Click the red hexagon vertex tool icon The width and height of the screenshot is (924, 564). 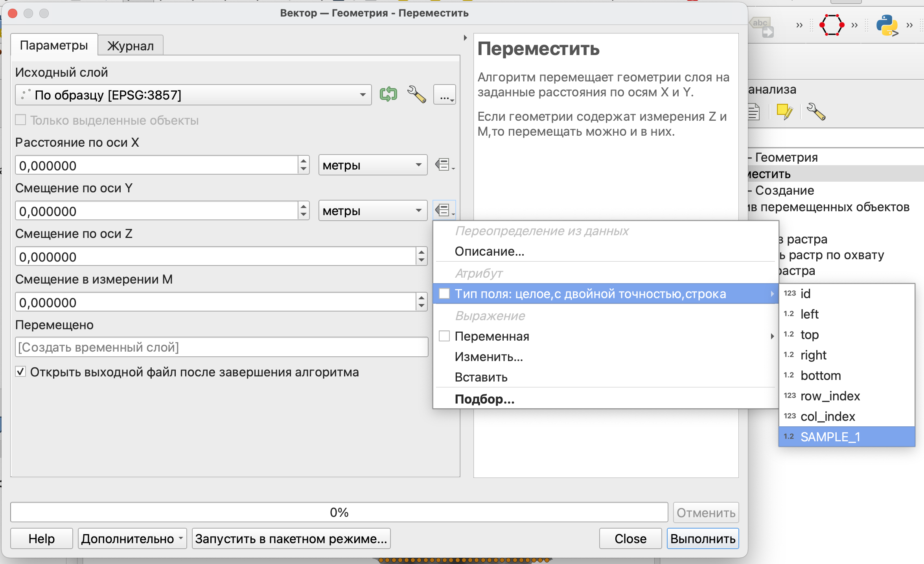tap(831, 26)
